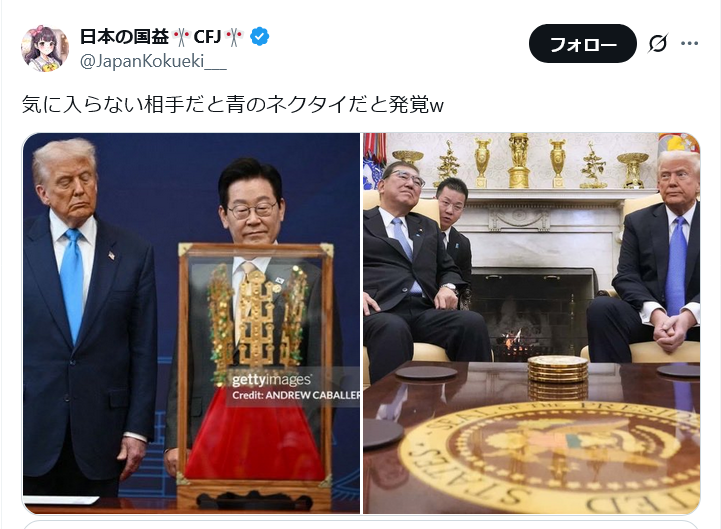721x529 pixels.
Task: Click the light blue necktie in left photo
Action: 72,284
